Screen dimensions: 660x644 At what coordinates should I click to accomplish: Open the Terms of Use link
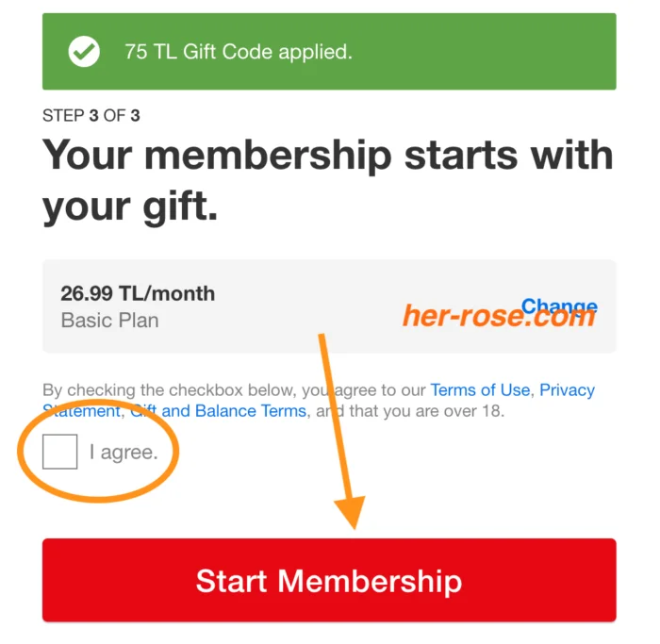pyautogui.click(x=480, y=390)
